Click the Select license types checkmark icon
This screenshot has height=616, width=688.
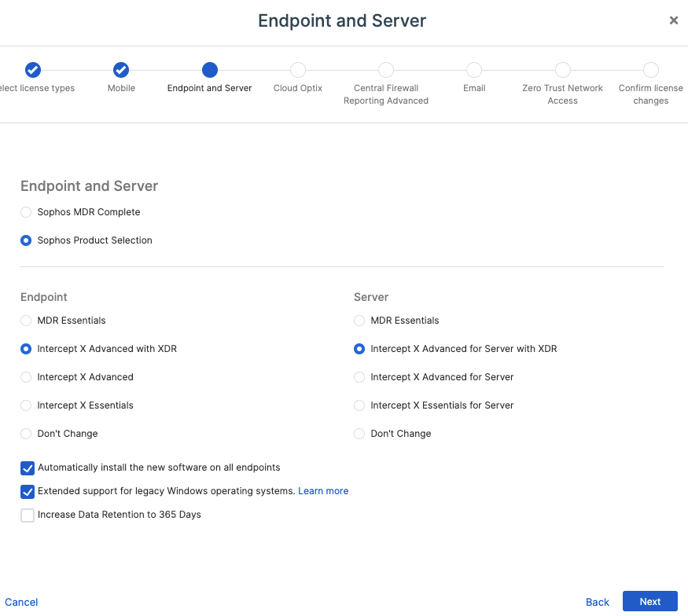[x=33, y=70]
